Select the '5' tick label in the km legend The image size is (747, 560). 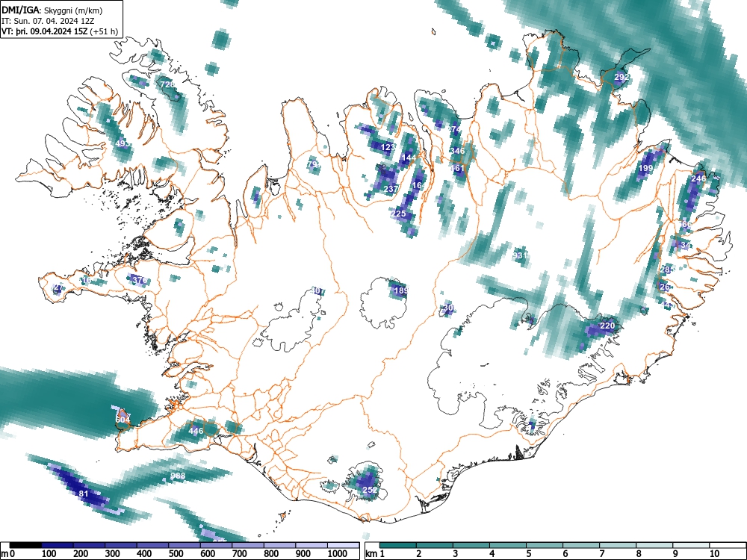[x=528, y=554]
